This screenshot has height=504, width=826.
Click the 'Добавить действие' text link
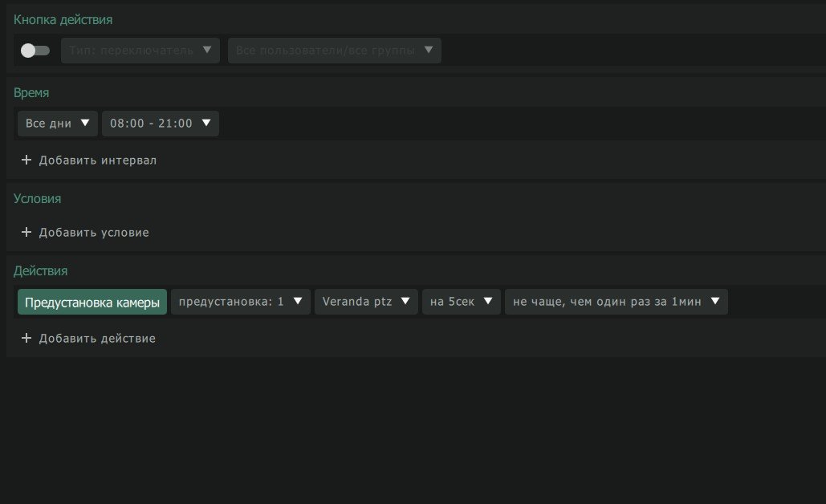pyautogui.click(x=97, y=338)
